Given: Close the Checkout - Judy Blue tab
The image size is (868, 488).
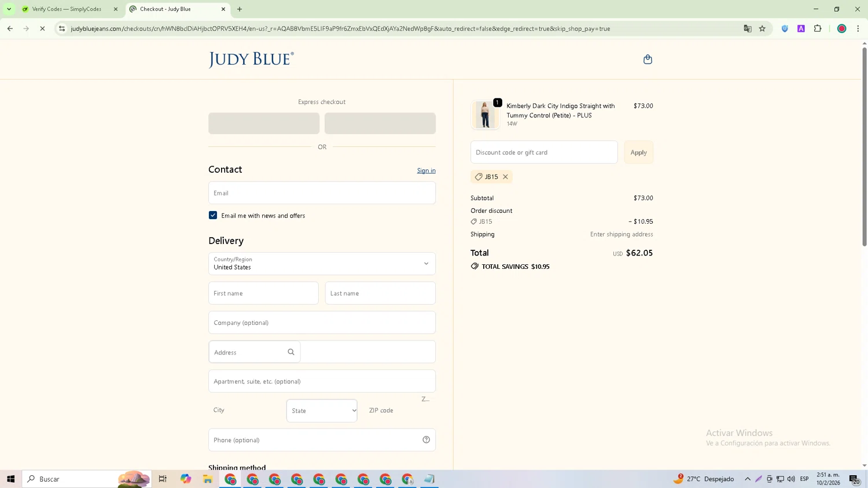Looking at the screenshot, I should (223, 9).
